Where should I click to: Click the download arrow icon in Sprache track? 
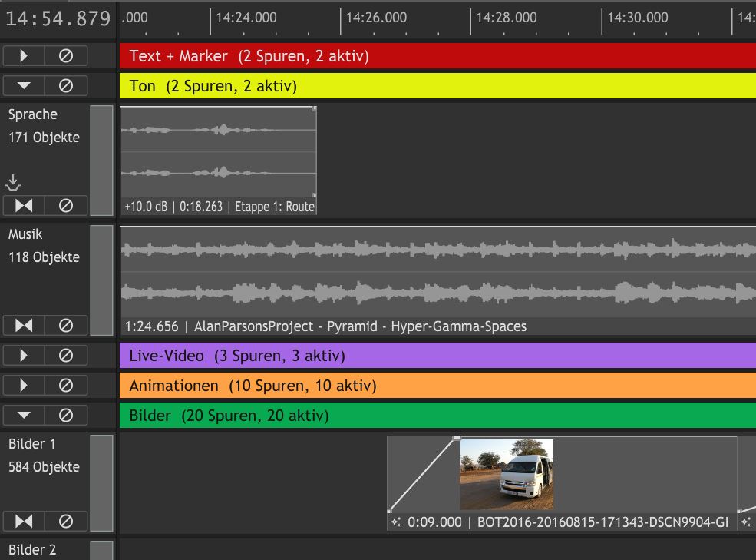[13, 183]
